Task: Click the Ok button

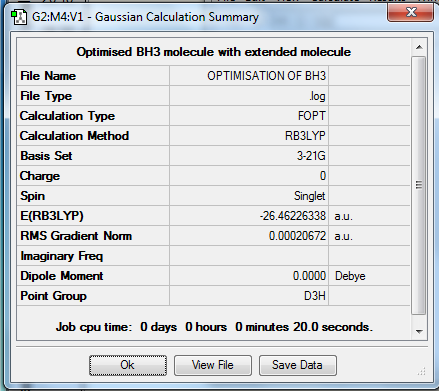Action: pos(128,365)
